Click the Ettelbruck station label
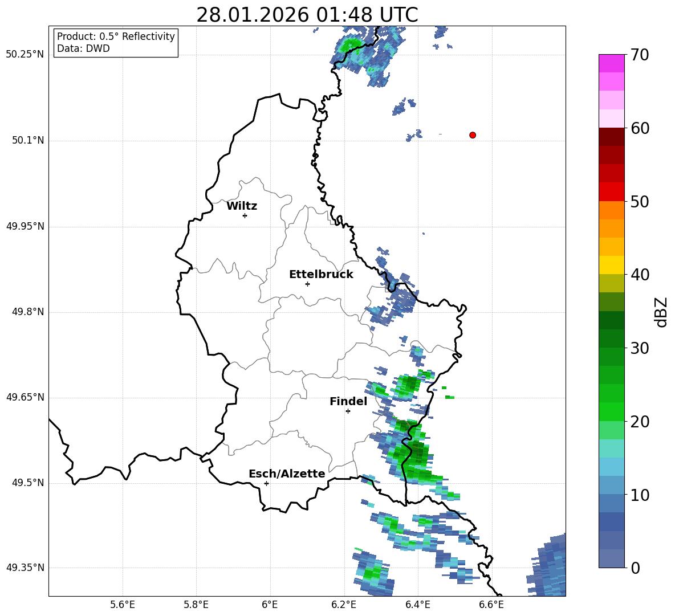Image resolution: width=675 pixels, height=616 pixels. [x=321, y=275]
